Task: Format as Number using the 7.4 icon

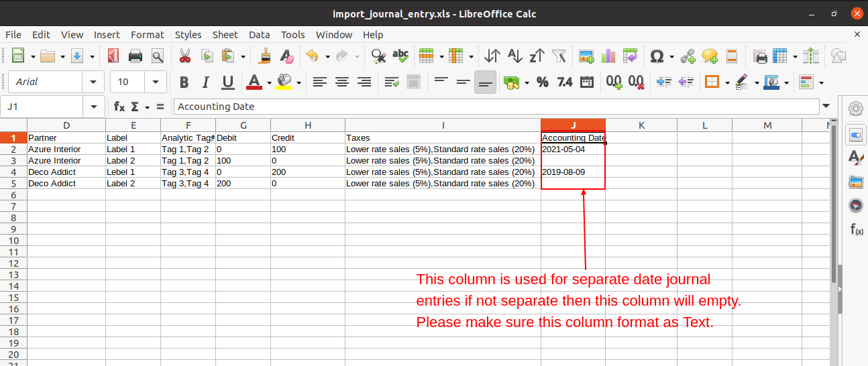Action: tap(565, 82)
